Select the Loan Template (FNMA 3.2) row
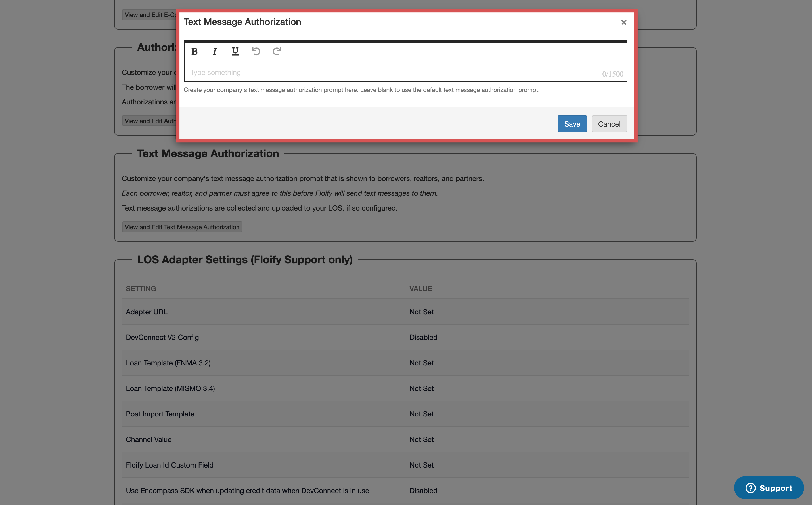This screenshot has height=505, width=812. point(168,363)
